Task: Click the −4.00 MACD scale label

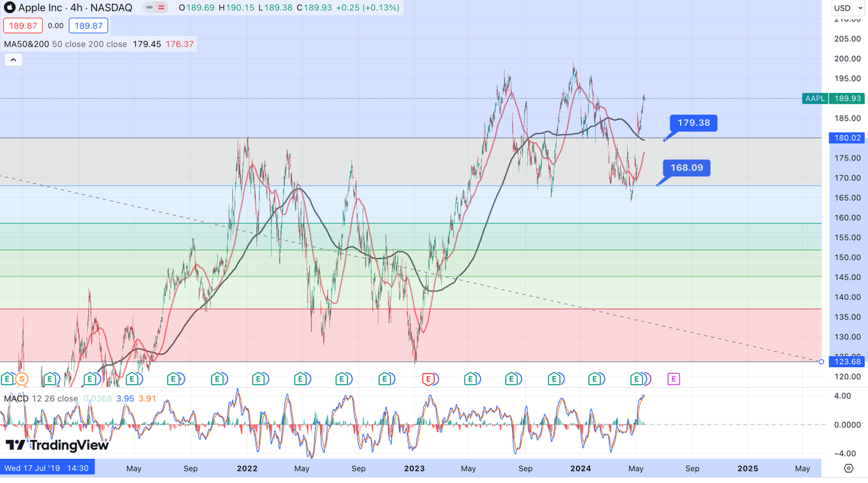Action: point(846,454)
